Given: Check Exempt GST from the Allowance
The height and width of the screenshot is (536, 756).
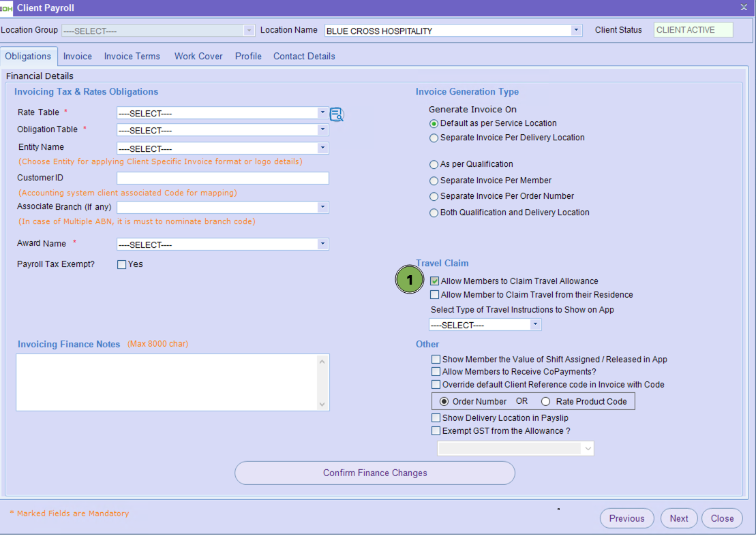Looking at the screenshot, I should (x=436, y=430).
